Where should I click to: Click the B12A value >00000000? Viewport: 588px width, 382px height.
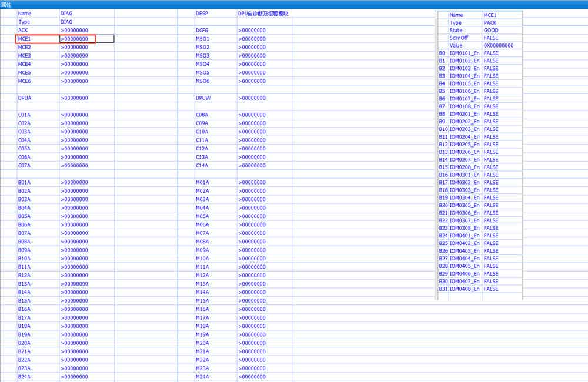(74, 276)
